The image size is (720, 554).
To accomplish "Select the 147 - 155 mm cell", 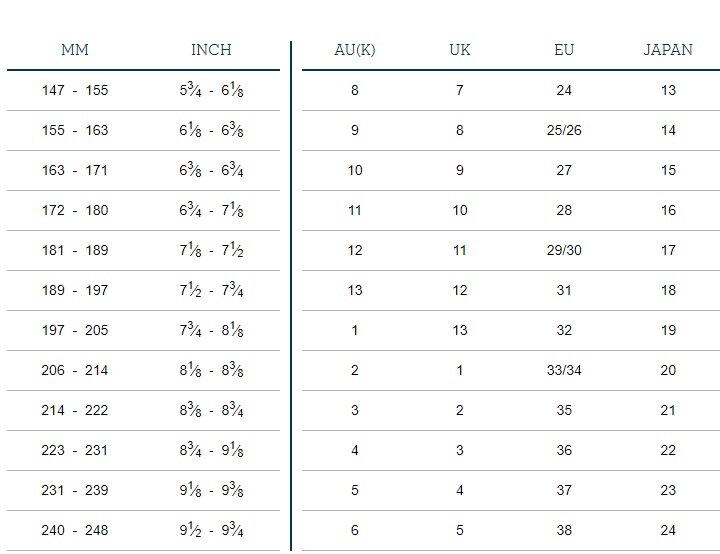I will coord(75,90).
